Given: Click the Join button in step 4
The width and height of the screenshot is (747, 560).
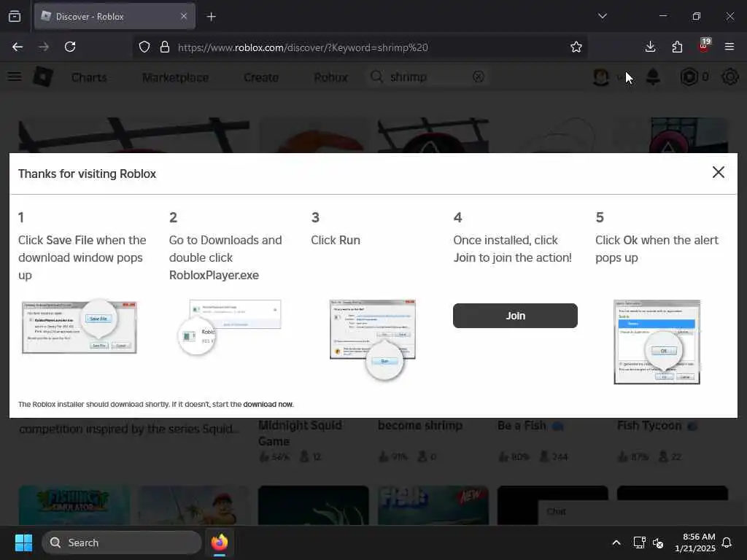Looking at the screenshot, I should pos(515,316).
